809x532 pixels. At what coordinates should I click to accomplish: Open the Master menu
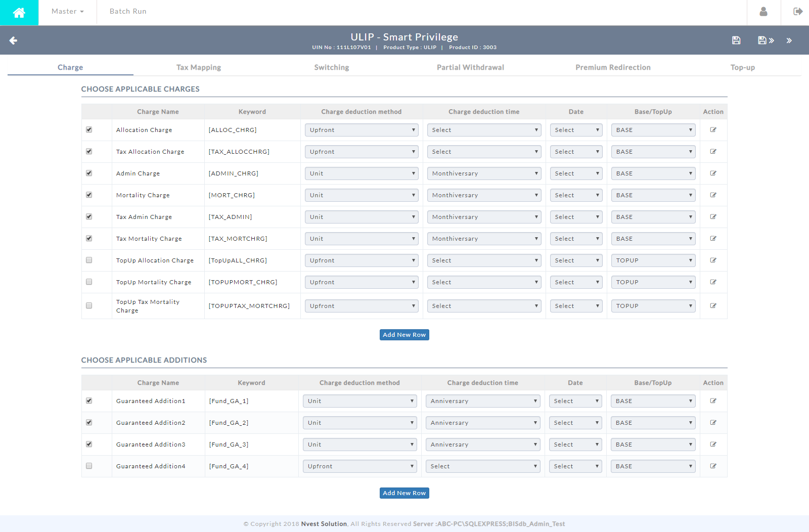coord(67,12)
